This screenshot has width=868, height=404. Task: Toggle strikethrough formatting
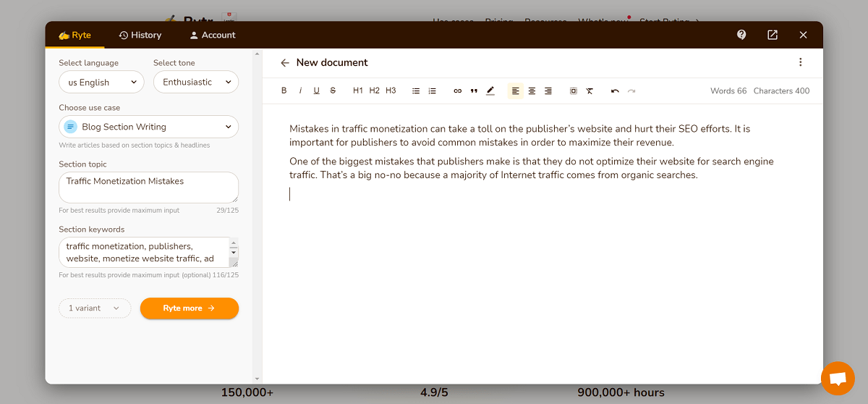[x=333, y=91]
